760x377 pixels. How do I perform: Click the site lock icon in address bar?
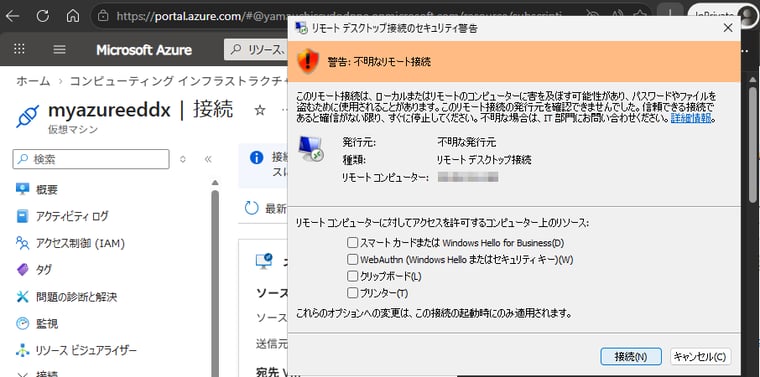102,16
